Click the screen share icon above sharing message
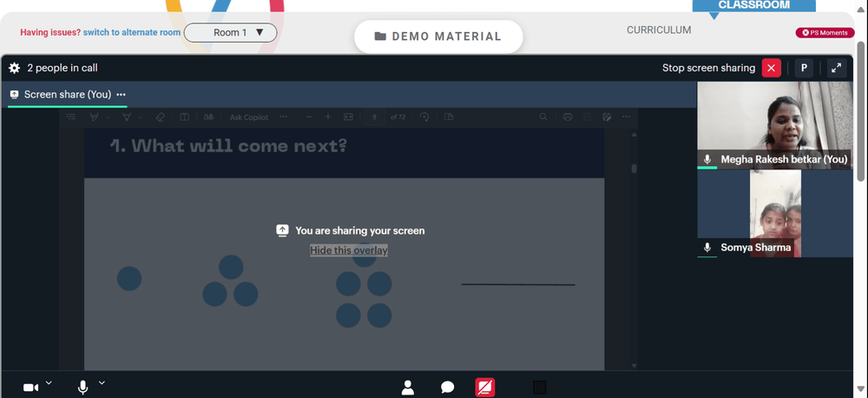 pyautogui.click(x=282, y=230)
